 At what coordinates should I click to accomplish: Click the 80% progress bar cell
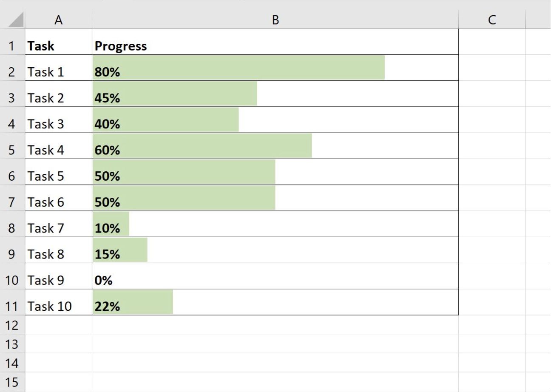(x=238, y=68)
